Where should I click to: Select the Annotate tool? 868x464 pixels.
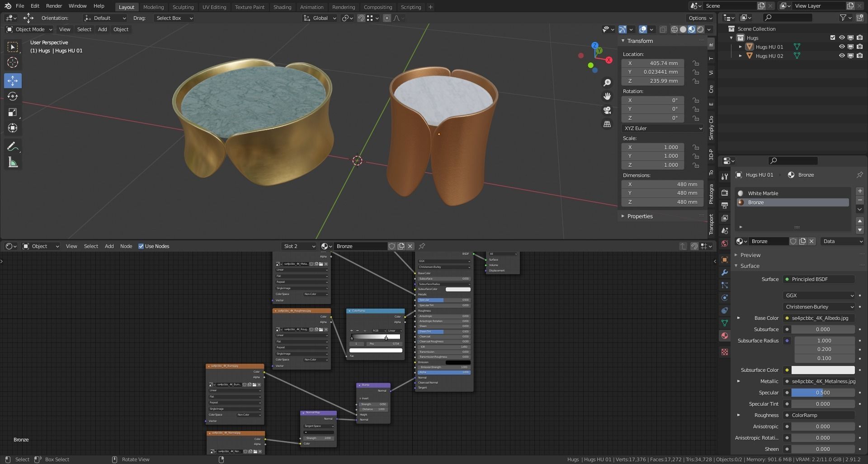(13, 146)
